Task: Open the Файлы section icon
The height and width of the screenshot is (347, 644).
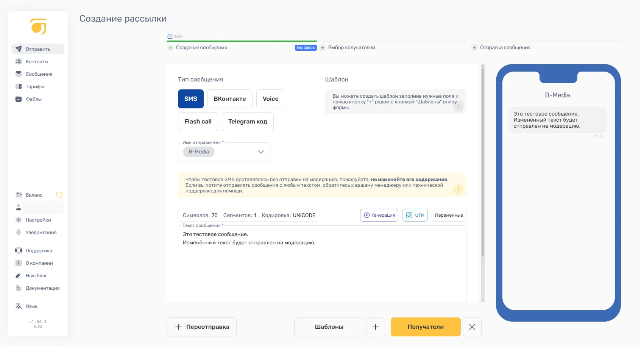Action: pos(19,99)
